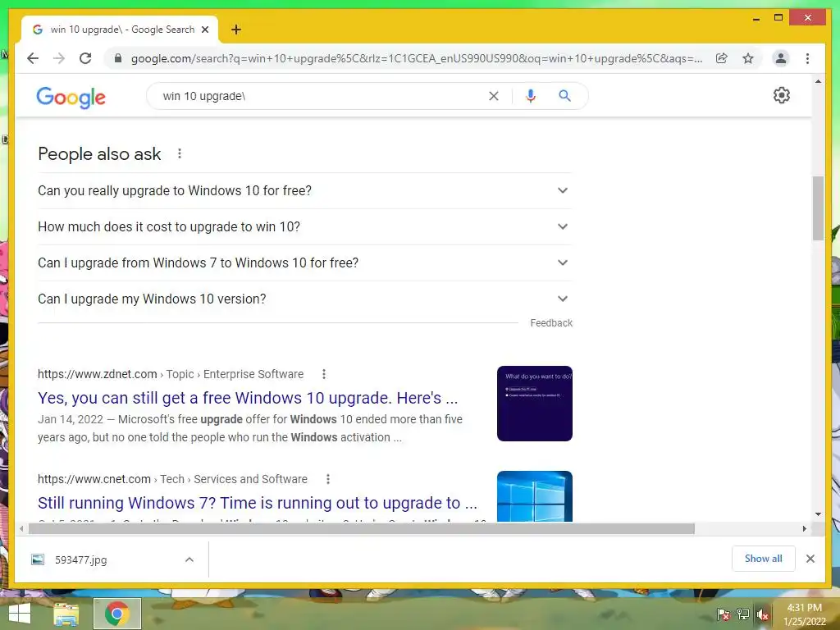The width and height of the screenshot is (840, 630).
Task: Click the vertical scrollbar thumb
Action: click(x=818, y=208)
